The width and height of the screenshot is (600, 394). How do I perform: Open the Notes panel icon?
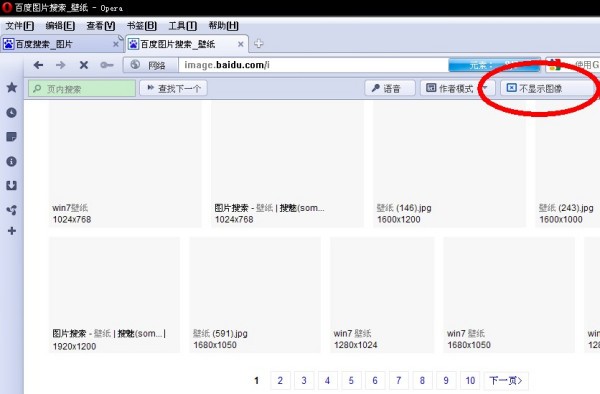point(11,137)
